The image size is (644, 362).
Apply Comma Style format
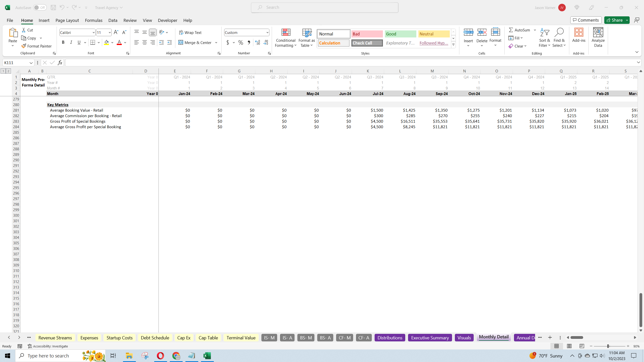[249, 42]
